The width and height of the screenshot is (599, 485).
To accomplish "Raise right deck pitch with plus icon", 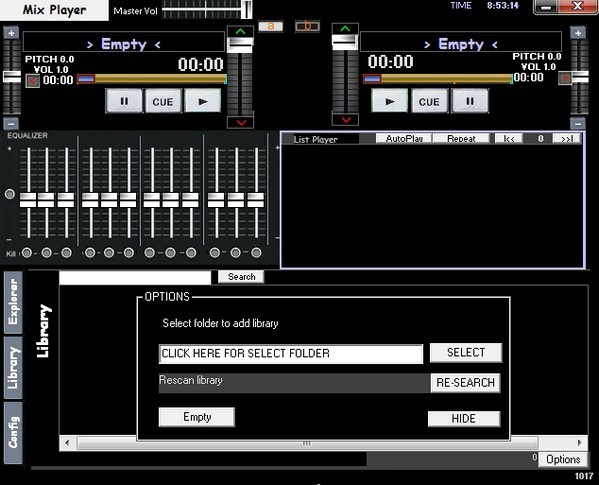I will pyautogui.click(x=578, y=33).
